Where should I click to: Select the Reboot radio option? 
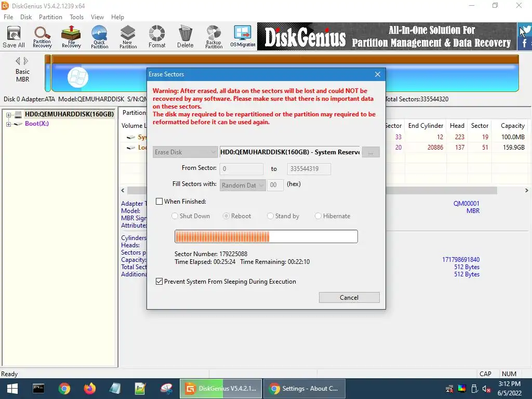(226, 216)
